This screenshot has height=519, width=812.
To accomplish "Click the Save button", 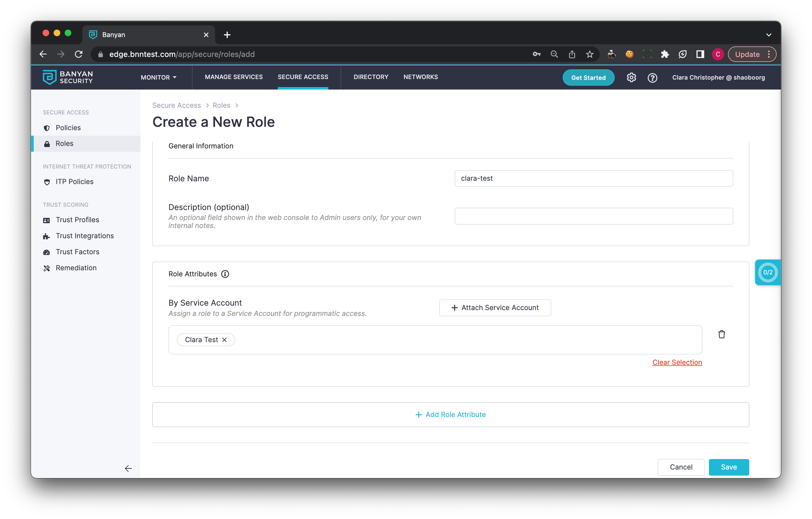I will coord(728,467).
